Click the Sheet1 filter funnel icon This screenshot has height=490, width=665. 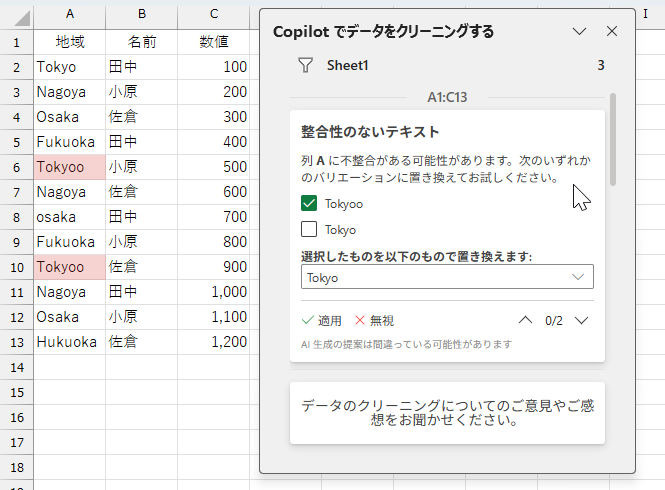305,65
